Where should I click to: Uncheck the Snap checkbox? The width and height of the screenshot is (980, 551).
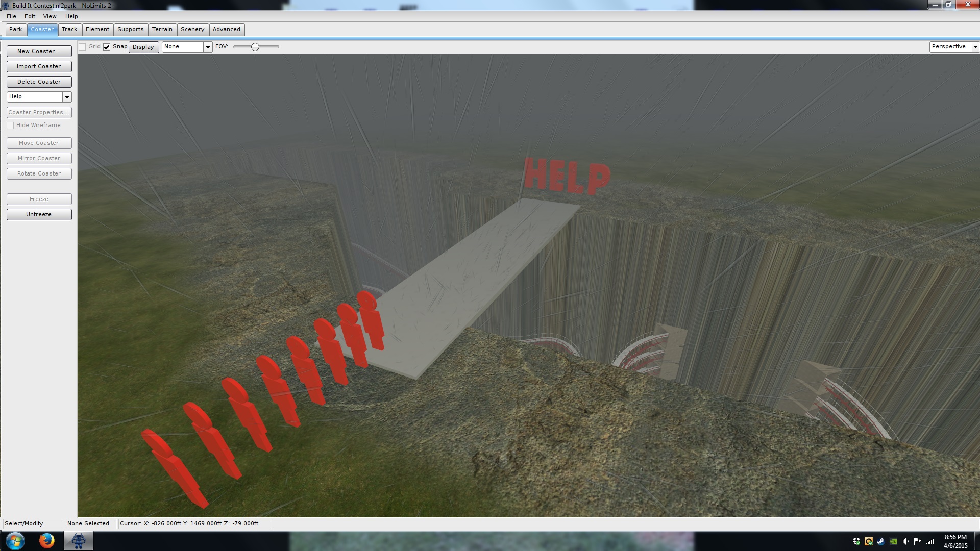click(x=107, y=47)
